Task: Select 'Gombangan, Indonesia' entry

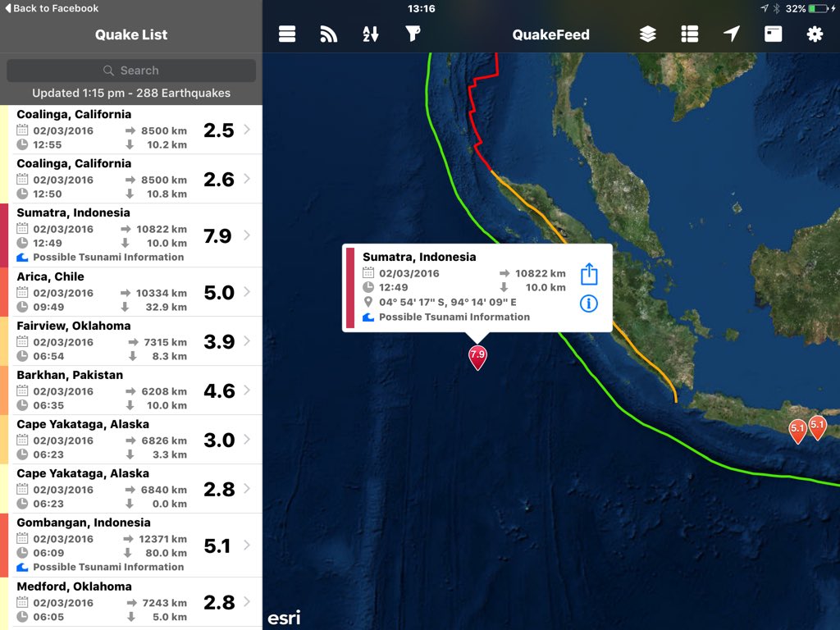Action: tap(131, 546)
